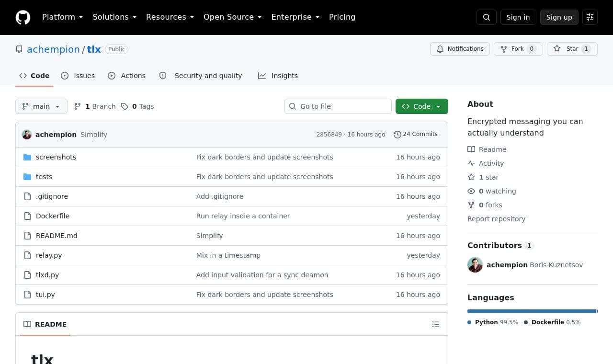613x364 pixels.
Task: Click the README outline list icon
Action: tap(436, 324)
